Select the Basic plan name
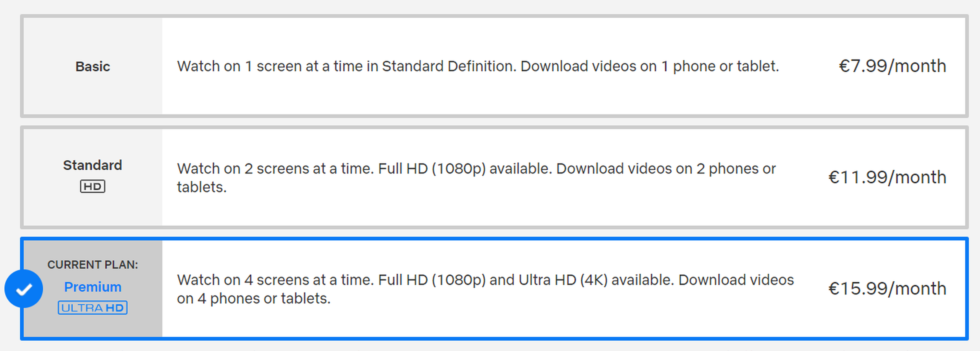Screen dimensions: 980x351 coord(92,67)
